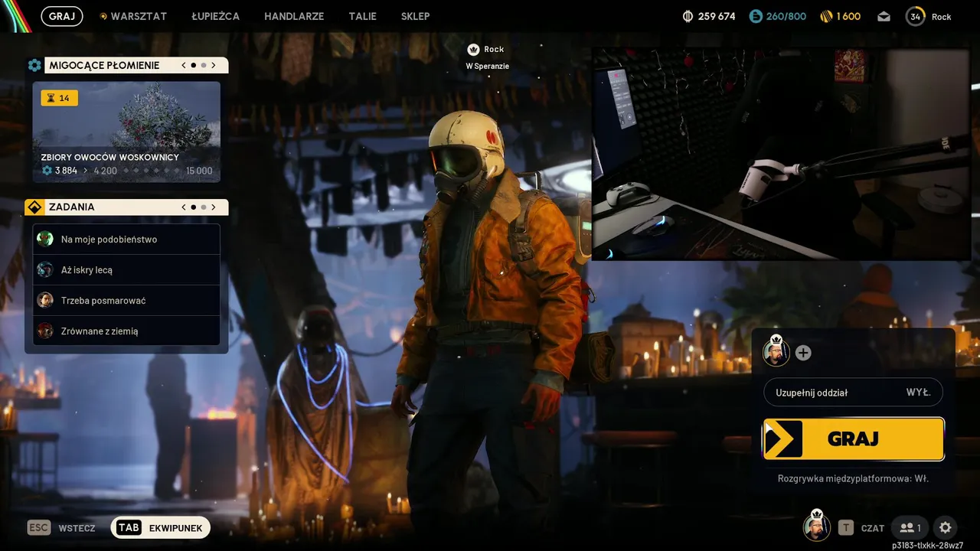This screenshot has width=980, height=551.
Task: Go to the TALIE tab
Action: tap(362, 16)
